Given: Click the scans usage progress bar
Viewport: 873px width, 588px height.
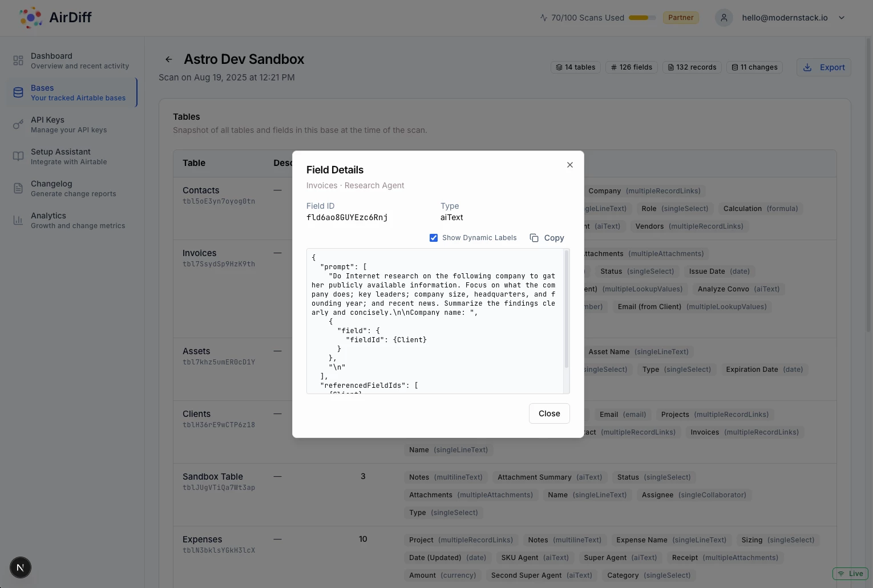Looking at the screenshot, I should pos(642,18).
